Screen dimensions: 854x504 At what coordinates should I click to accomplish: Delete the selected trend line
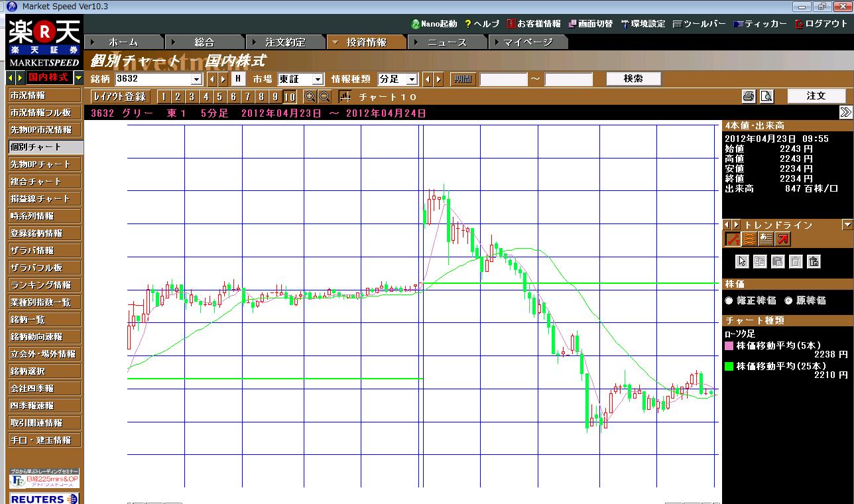pyautogui.click(x=796, y=261)
